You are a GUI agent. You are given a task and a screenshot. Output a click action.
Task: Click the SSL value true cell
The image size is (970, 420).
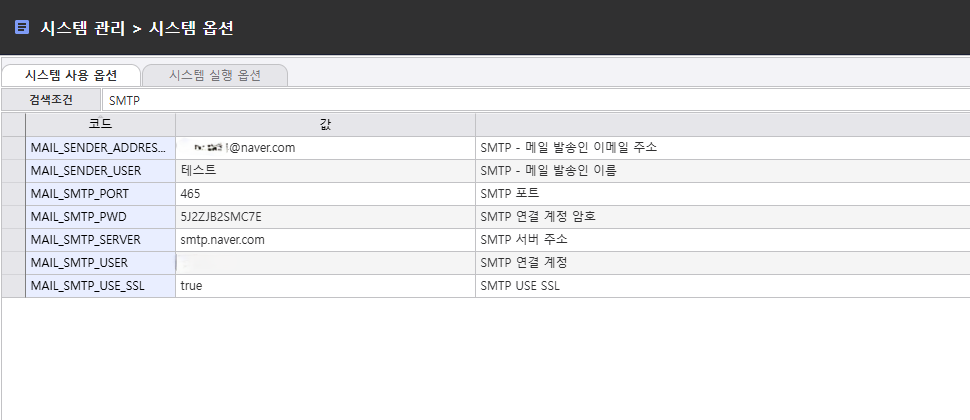pos(325,285)
